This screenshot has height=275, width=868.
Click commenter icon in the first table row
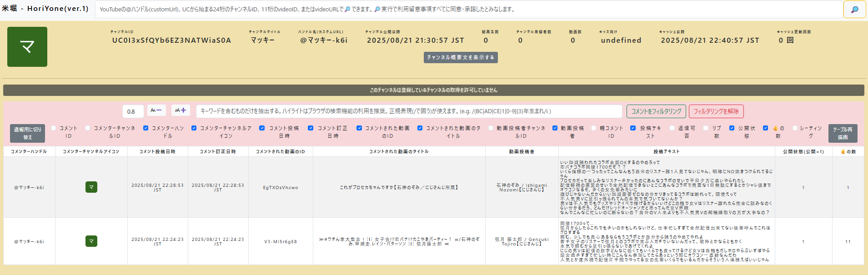click(91, 187)
